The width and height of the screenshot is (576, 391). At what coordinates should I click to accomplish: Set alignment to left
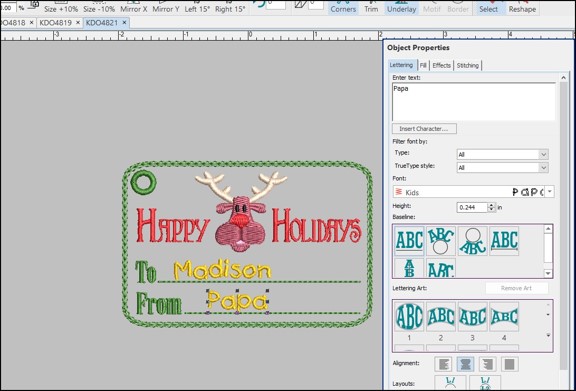pyautogui.click(x=443, y=364)
